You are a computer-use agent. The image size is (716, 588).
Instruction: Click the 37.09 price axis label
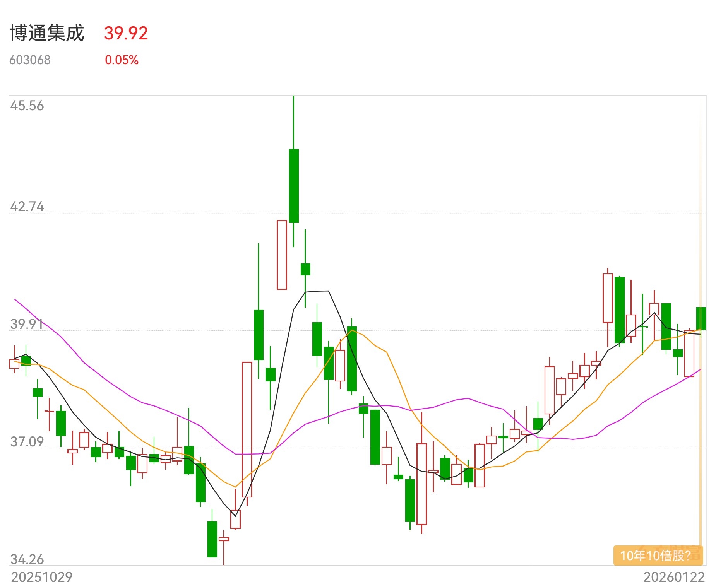pyautogui.click(x=27, y=441)
